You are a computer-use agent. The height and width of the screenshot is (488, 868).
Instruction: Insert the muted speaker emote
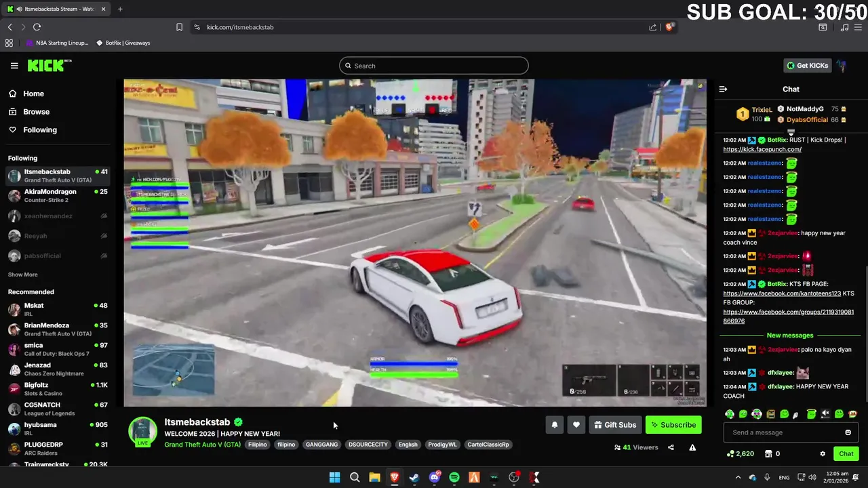(x=825, y=414)
